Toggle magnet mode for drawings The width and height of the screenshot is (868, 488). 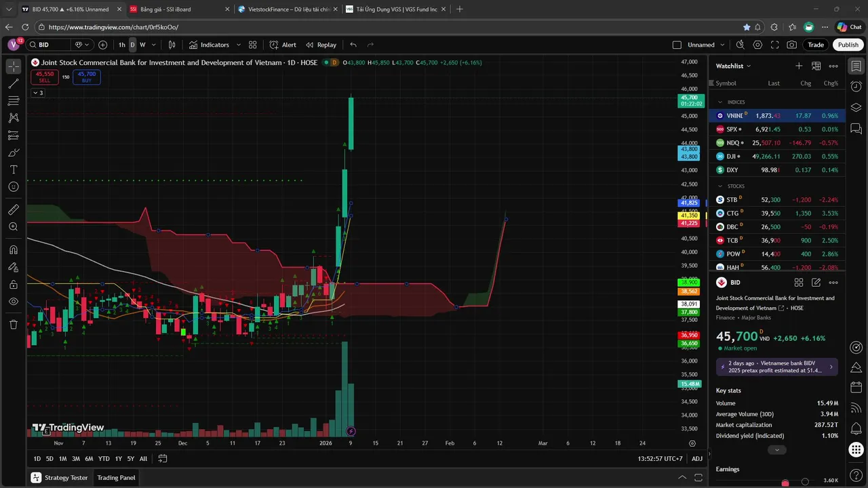(14, 250)
